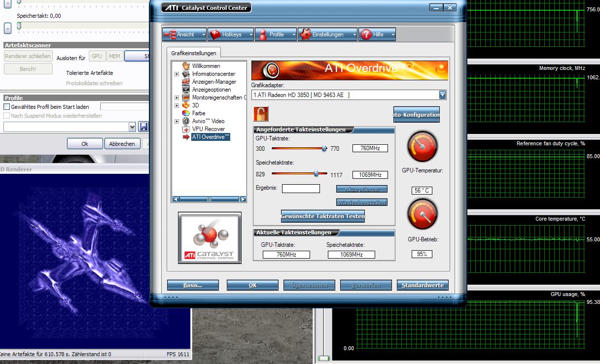Image resolution: width=600 pixels, height=364 pixels.
Task: Open Farbe via the color wheel icon
Action: [x=186, y=113]
